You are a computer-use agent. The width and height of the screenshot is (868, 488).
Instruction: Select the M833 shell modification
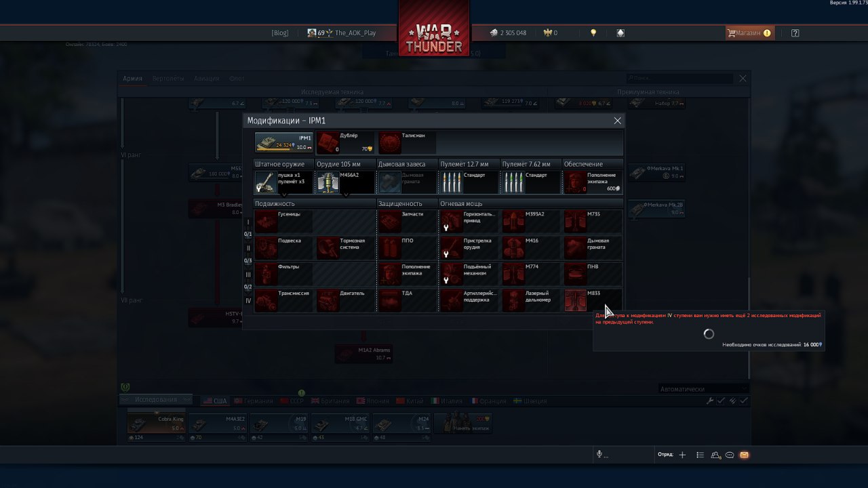coord(593,301)
